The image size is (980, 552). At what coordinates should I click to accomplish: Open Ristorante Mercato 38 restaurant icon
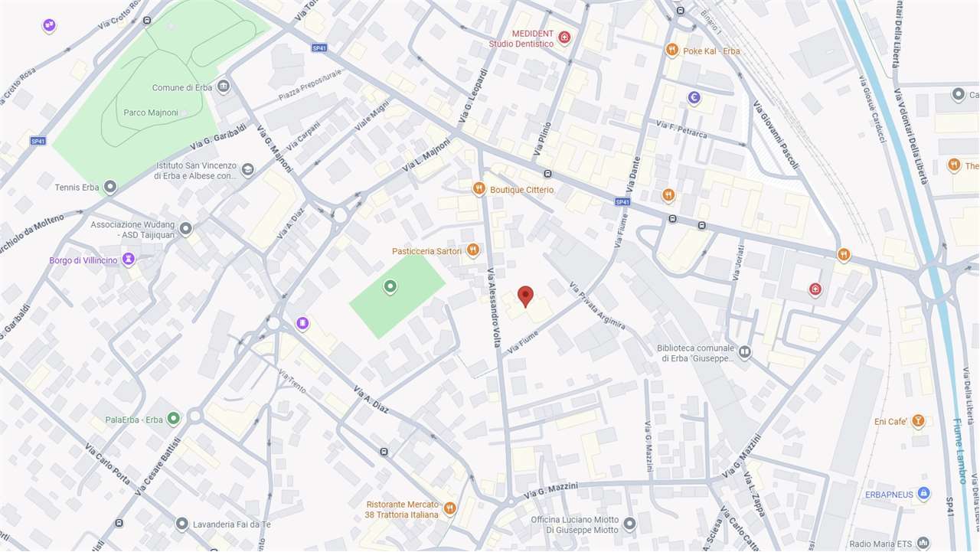pyautogui.click(x=449, y=508)
